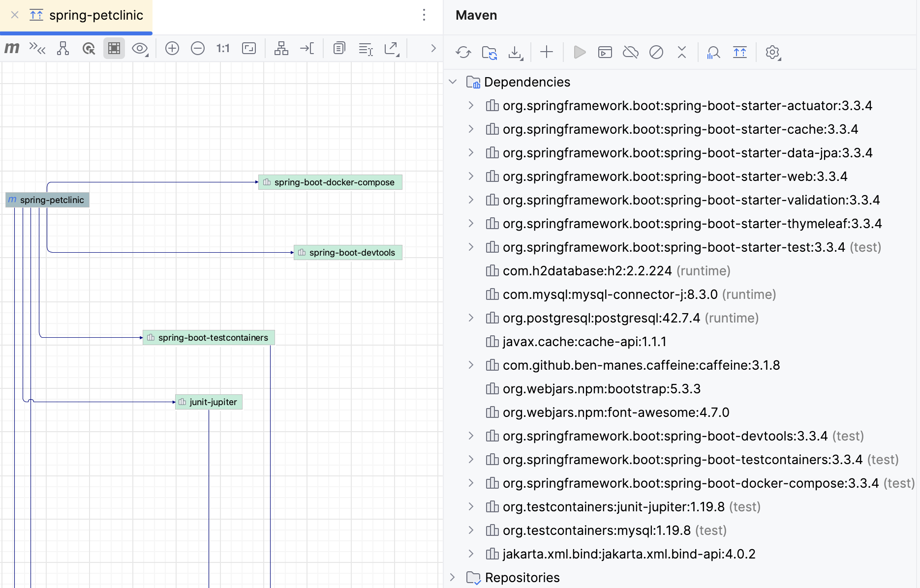Close the spring-petclinic diagram tab
Image resolution: width=920 pixels, height=588 pixels.
15,15
